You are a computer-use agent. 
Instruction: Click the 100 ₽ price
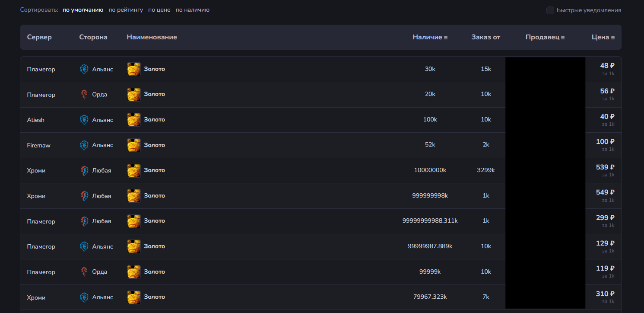point(605,142)
